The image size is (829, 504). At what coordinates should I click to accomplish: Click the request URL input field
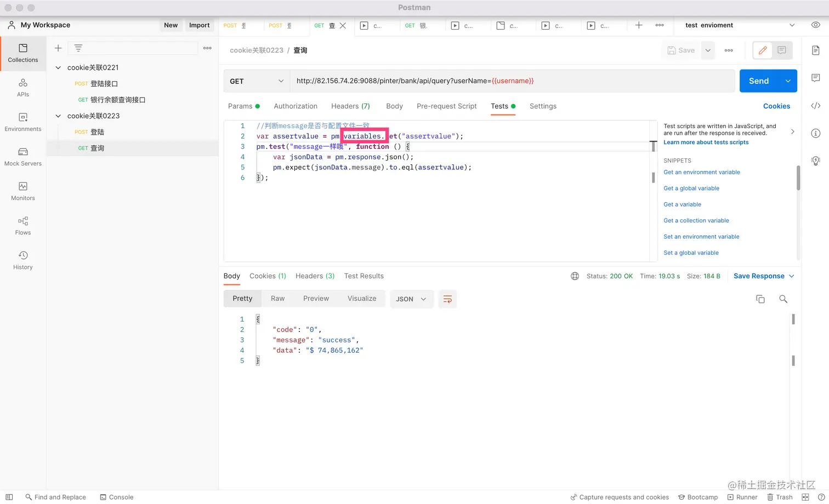512,81
